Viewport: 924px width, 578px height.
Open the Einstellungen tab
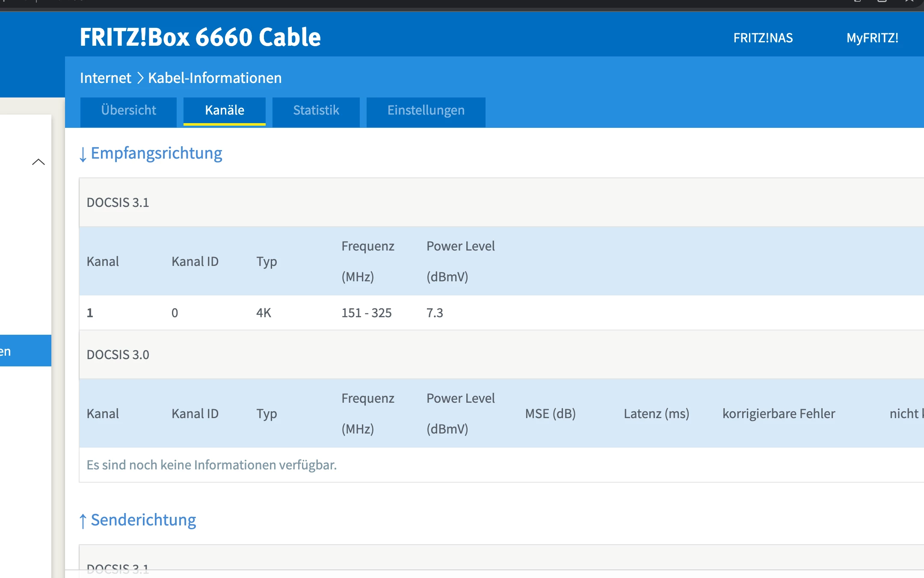tap(426, 111)
